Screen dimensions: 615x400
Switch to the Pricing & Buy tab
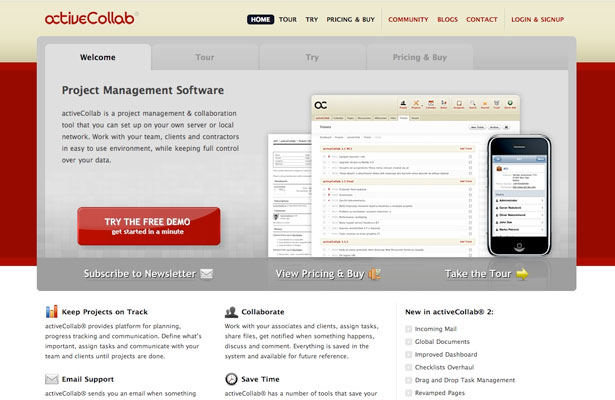coord(420,57)
